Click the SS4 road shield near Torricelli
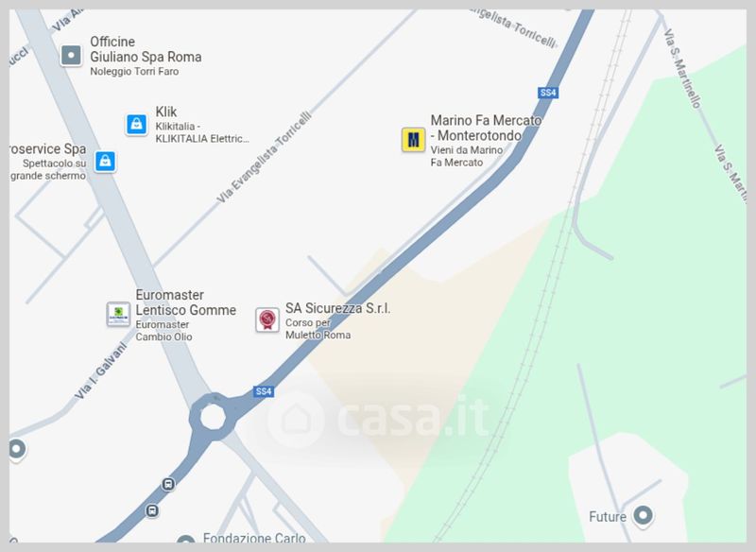This screenshot has width=756, height=552. click(548, 93)
